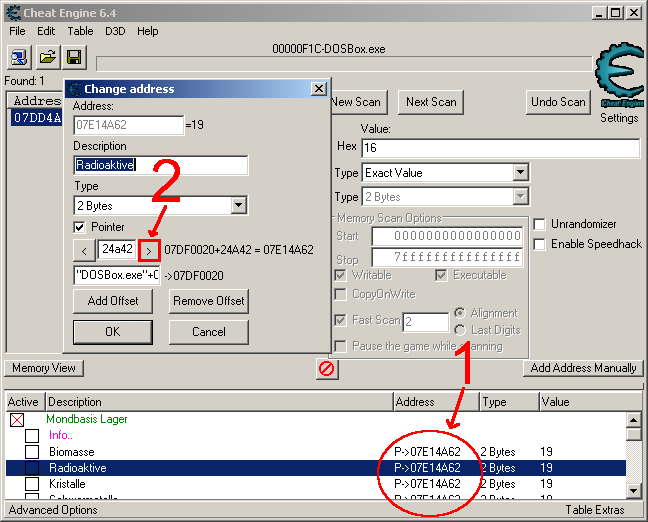This screenshot has width=648, height=522.
Task: Check the Active box for Kristalle
Action: pos(32,484)
